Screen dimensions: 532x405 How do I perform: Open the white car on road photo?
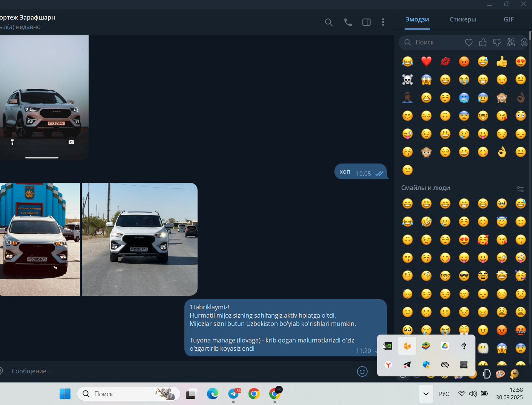coord(140,239)
